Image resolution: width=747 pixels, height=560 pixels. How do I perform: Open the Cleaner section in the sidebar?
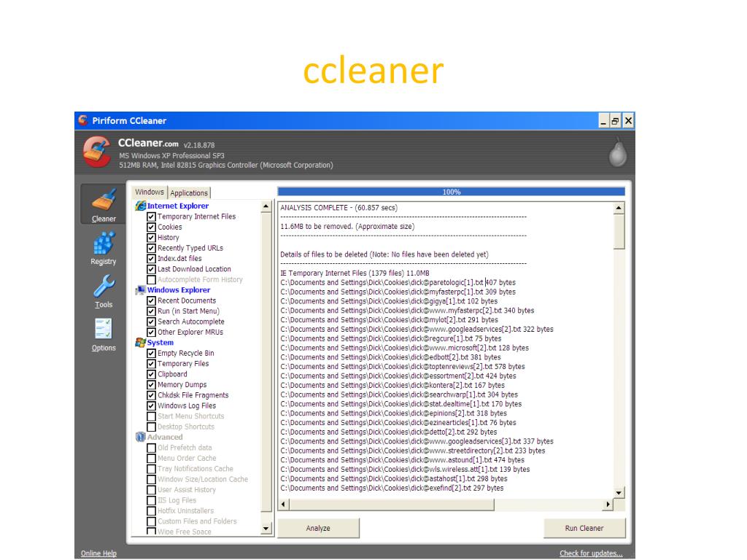click(104, 204)
